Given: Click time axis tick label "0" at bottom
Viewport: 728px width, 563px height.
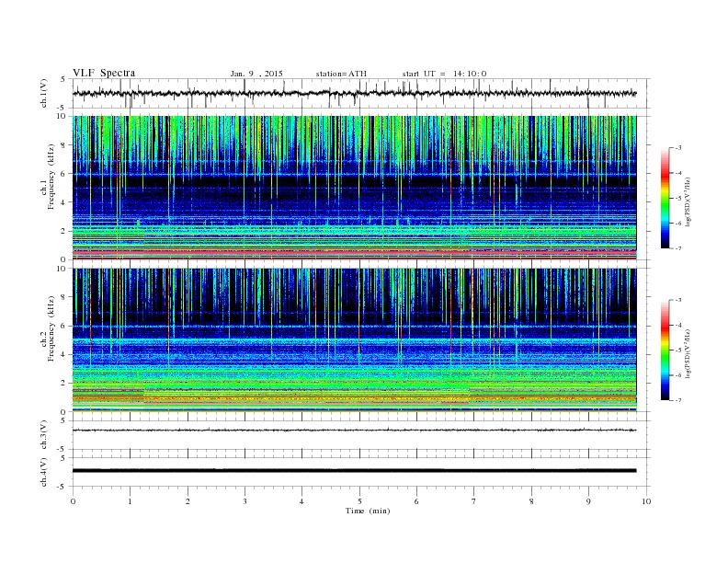Looking at the screenshot, I should pos(73,501).
